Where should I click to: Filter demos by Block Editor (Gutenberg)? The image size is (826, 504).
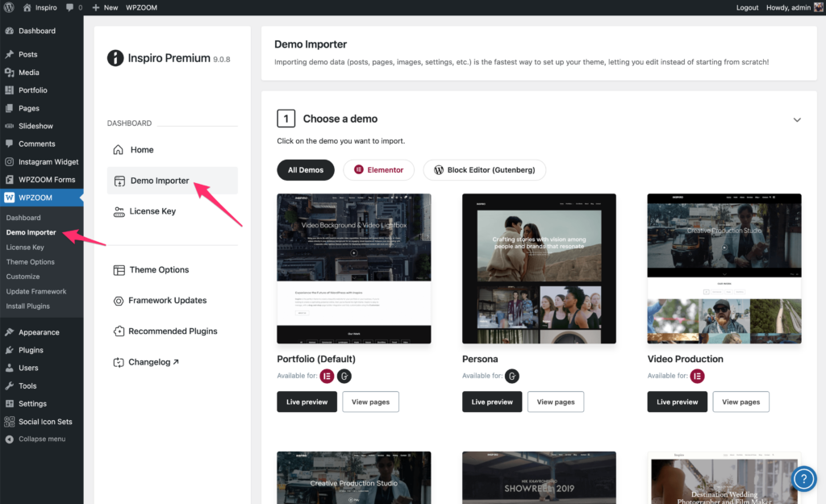pos(484,170)
